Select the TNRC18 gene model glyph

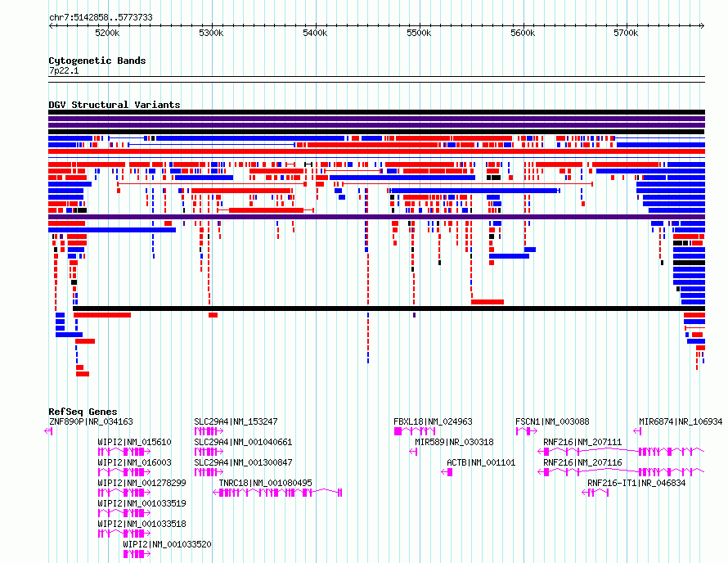[x=277, y=493]
